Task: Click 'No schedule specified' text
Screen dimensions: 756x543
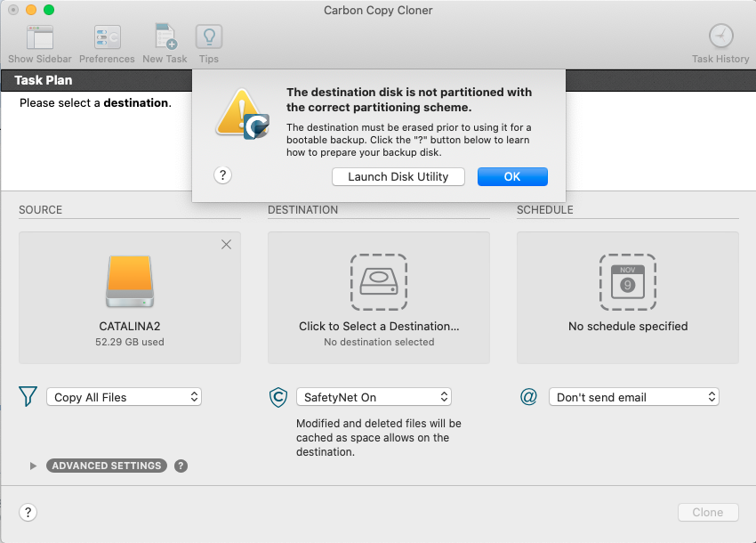Action: [628, 327]
